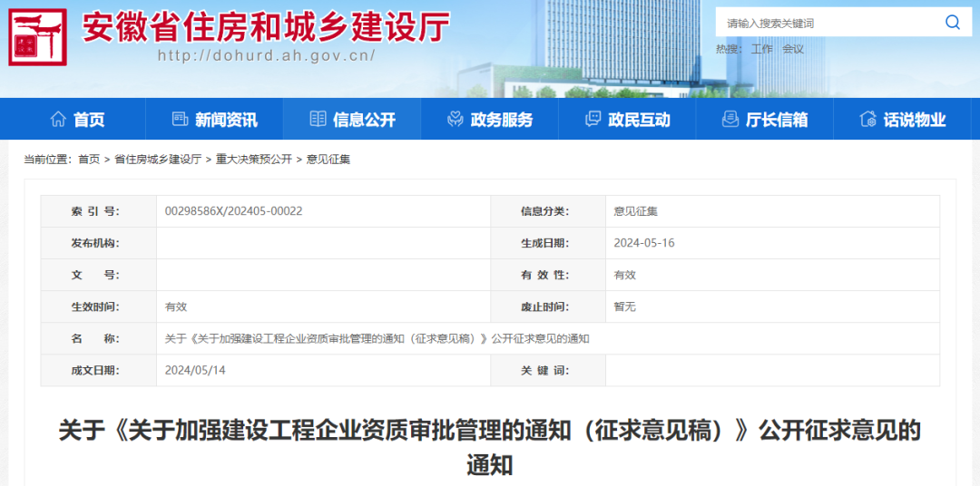
Task: Click the home icon beside 首页
Action: pyautogui.click(x=58, y=119)
